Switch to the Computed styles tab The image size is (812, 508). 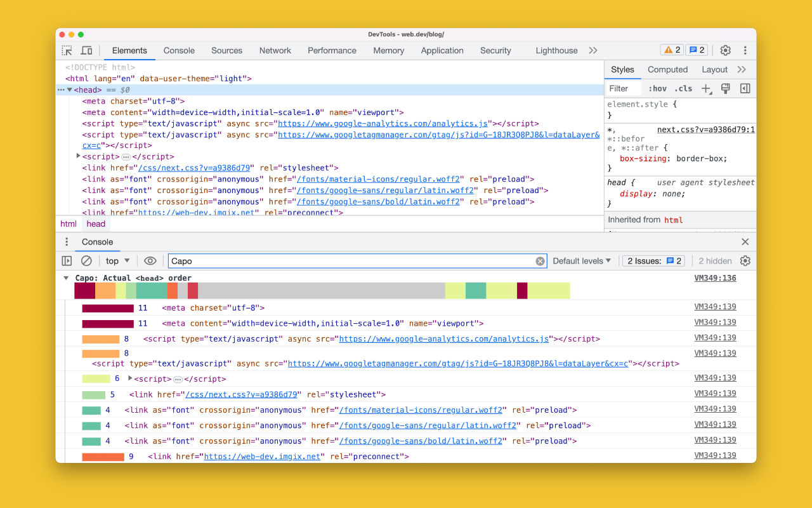point(667,70)
